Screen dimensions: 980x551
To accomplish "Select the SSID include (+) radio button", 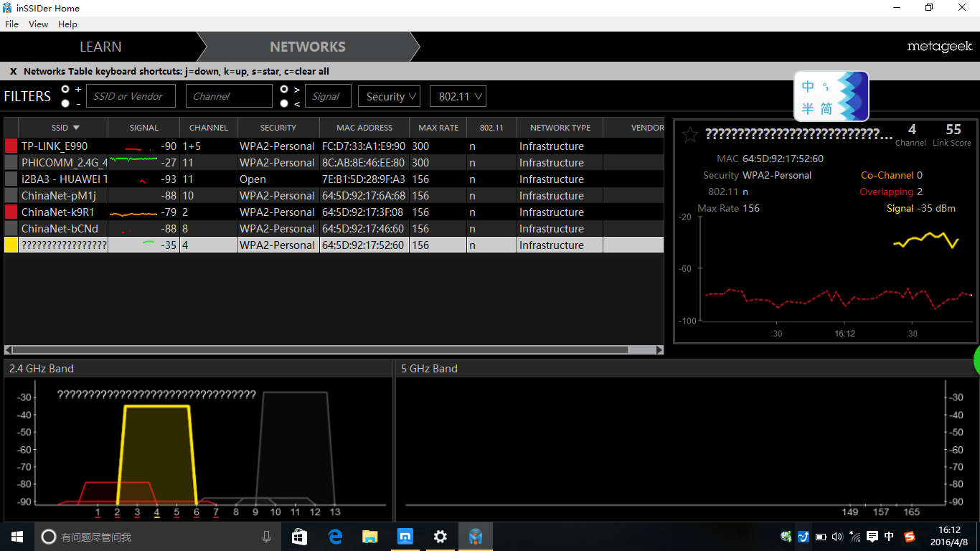I will coord(66,89).
